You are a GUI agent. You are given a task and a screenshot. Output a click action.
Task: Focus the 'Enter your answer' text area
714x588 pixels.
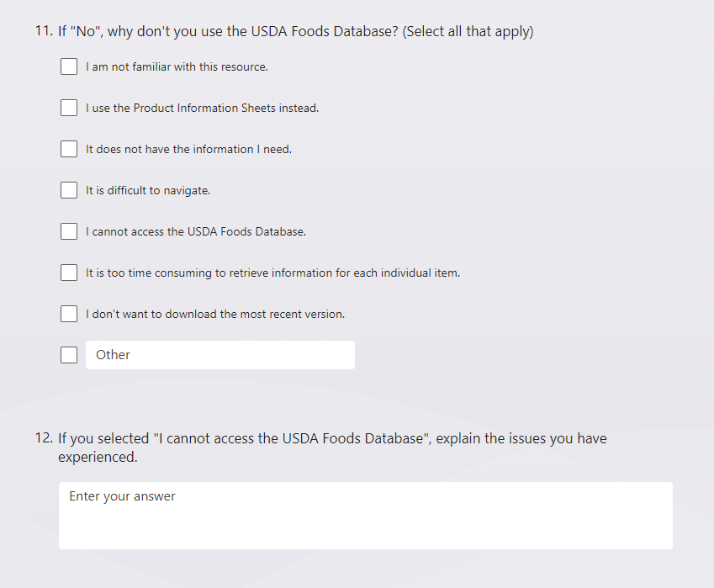[x=365, y=515]
